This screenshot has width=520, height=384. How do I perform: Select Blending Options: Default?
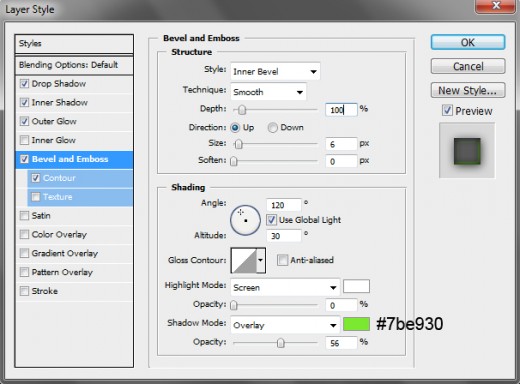click(74, 65)
